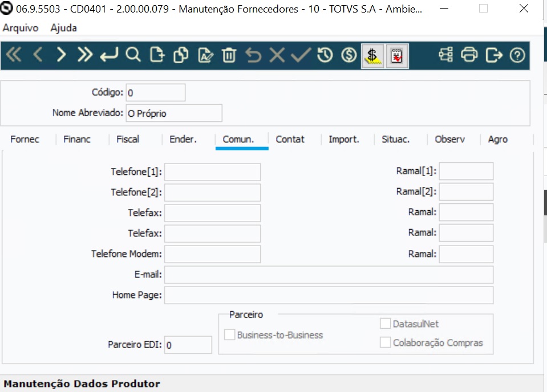Confirm with the checkmark toolbar icon
This screenshot has width=547, height=392.
click(x=301, y=55)
